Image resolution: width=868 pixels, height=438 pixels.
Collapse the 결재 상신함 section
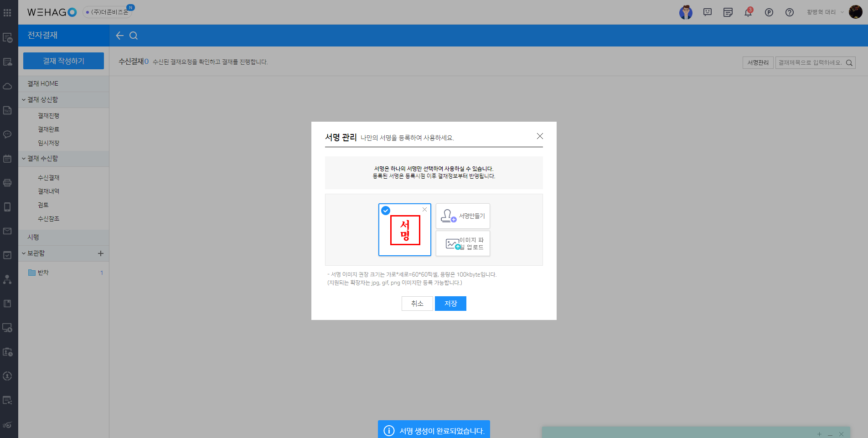pyautogui.click(x=24, y=100)
